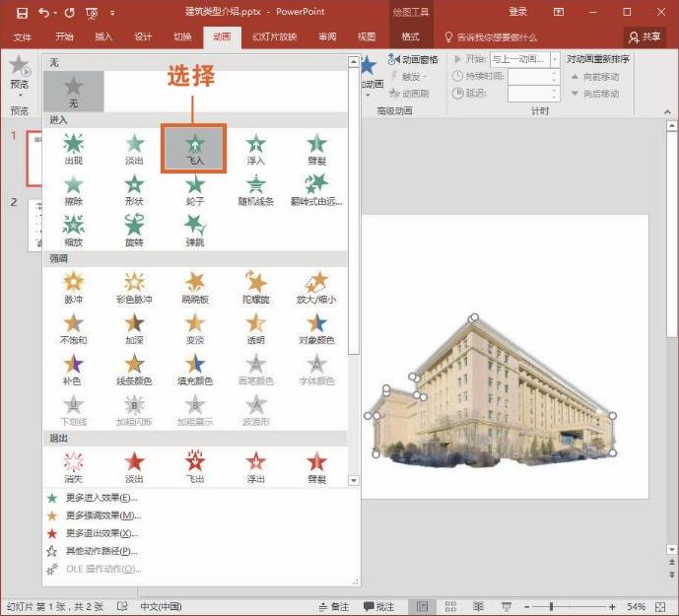Viewport: 679px width, 616px height.
Task: Apply the 对象颜色 emphasis effect
Action: pyautogui.click(x=316, y=329)
